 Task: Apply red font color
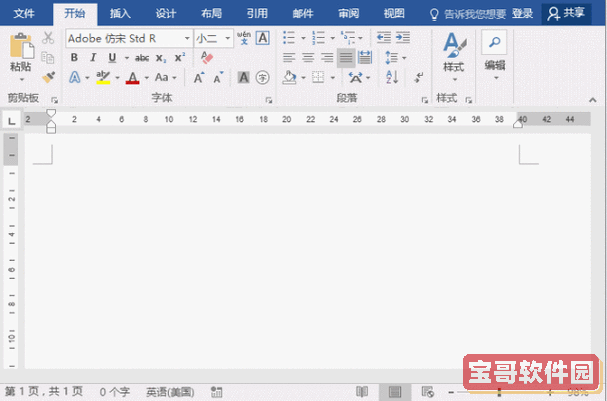(132, 77)
